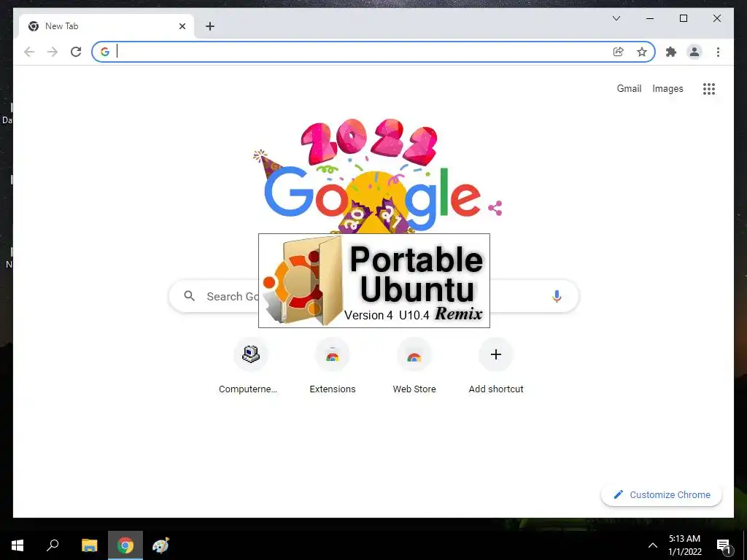Bookmark this tab with the star icon
The width and height of the screenshot is (747, 560).
pos(642,52)
